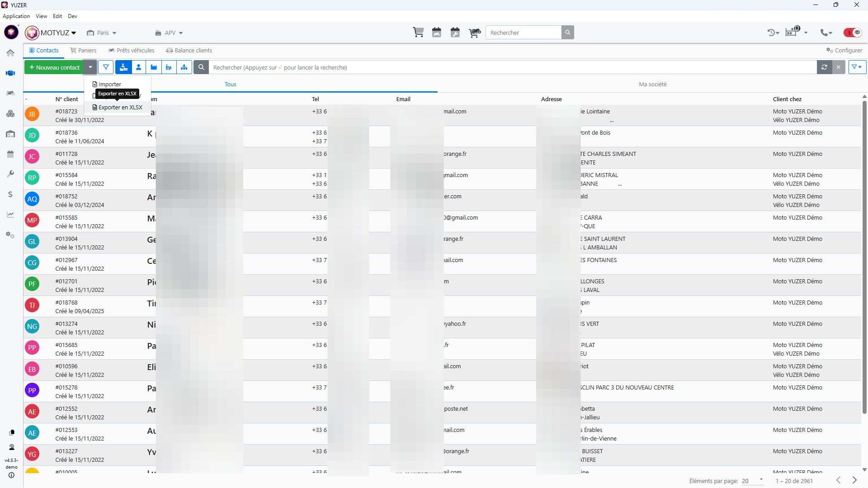
Task: Click the Nouveau contact button
Action: tap(54, 67)
